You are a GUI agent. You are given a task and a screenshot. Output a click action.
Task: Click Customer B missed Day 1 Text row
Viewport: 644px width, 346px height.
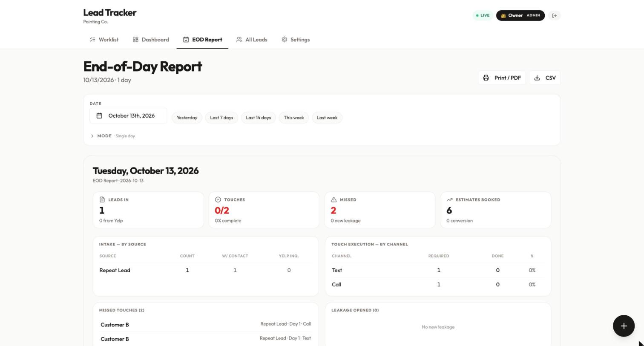206,339
